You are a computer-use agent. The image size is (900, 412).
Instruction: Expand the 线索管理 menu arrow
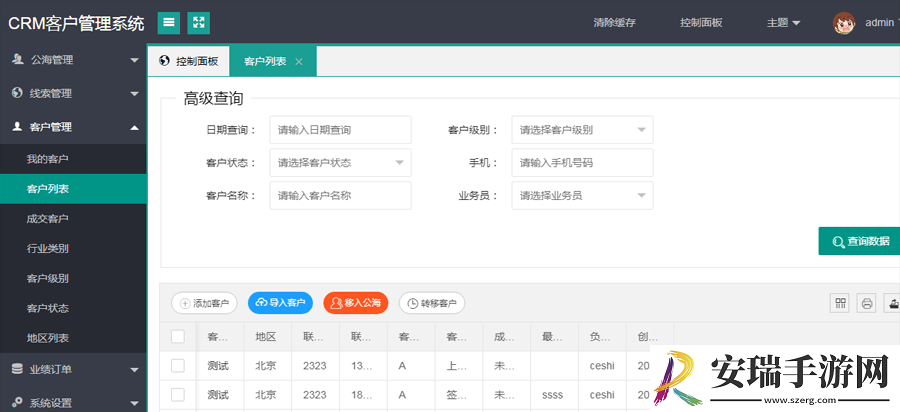tap(134, 94)
